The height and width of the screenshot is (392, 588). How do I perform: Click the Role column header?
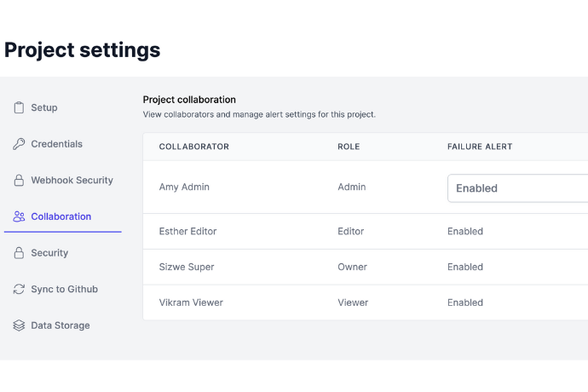349,147
